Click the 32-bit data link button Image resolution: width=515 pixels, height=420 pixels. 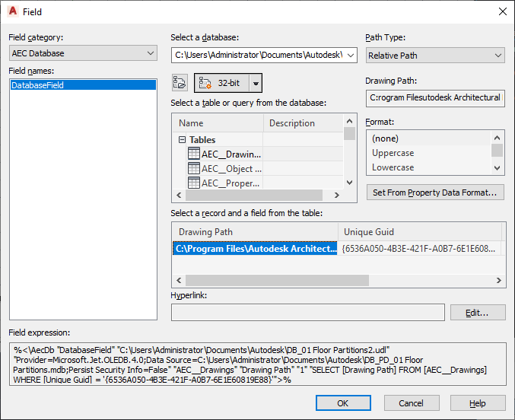point(222,83)
